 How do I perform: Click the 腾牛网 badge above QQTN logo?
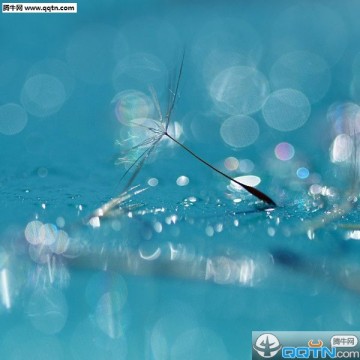[344, 341]
